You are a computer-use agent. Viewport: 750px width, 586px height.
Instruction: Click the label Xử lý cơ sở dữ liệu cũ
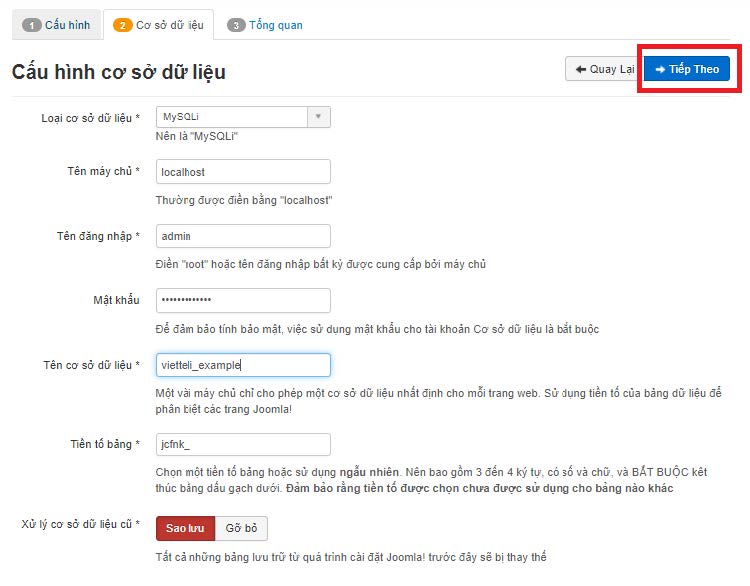point(80,524)
